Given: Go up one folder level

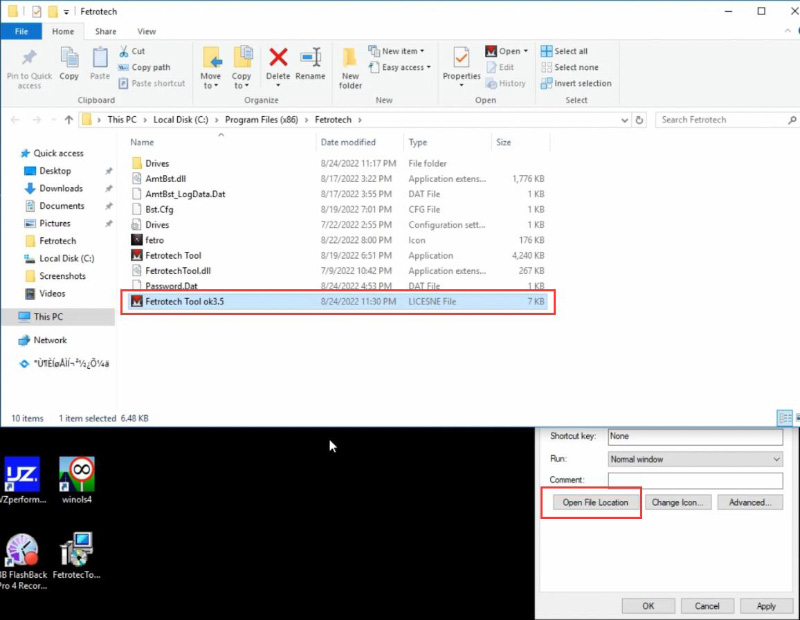Looking at the screenshot, I should coord(69,120).
